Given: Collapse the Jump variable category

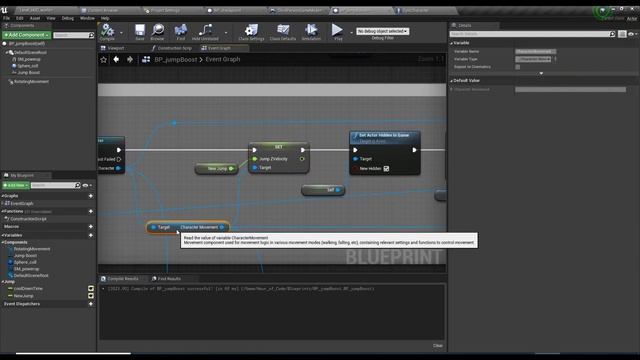Looking at the screenshot, I should (2, 282).
